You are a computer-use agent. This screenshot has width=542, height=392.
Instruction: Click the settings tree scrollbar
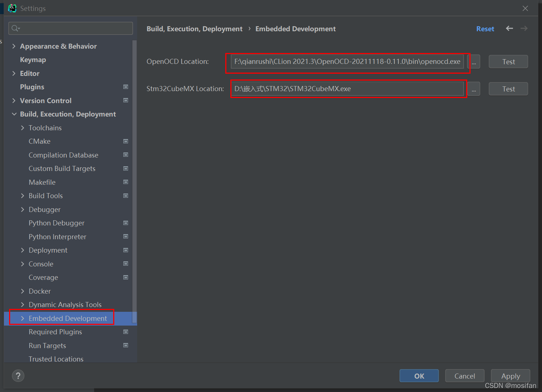click(135, 181)
